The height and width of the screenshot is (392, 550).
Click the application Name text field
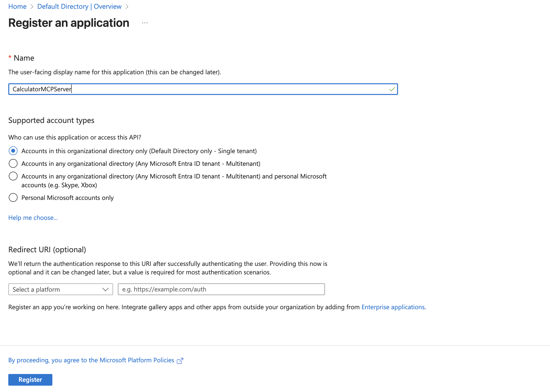coord(195,89)
